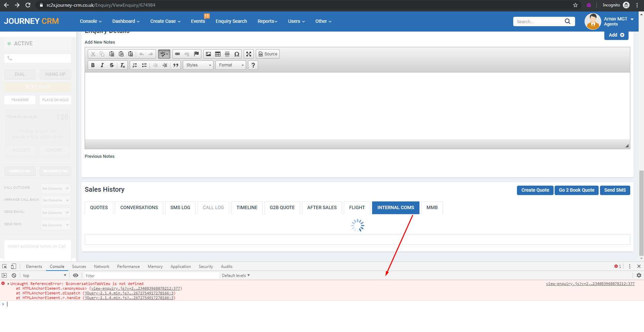Click the Copy icon in editor toolbar
The height and width of the screenshot is (332, 644).
click(102, 54)
